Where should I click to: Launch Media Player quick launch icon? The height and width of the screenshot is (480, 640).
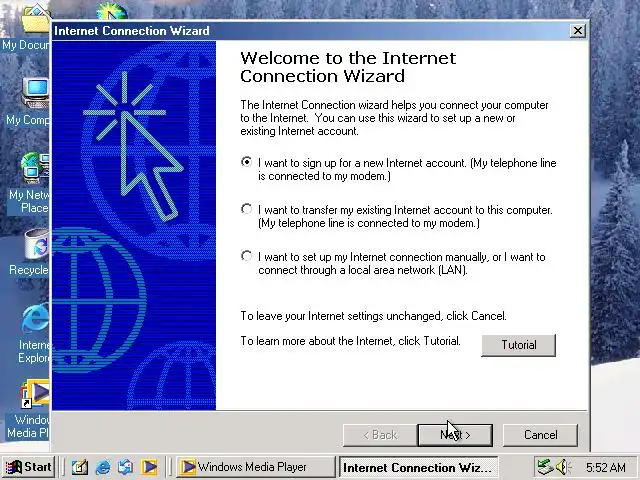point(149,467)
